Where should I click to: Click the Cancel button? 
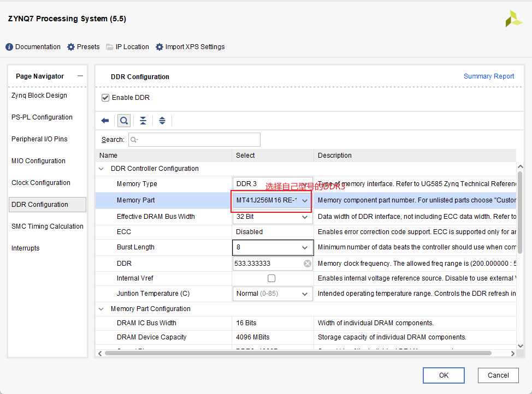(498, 375)
